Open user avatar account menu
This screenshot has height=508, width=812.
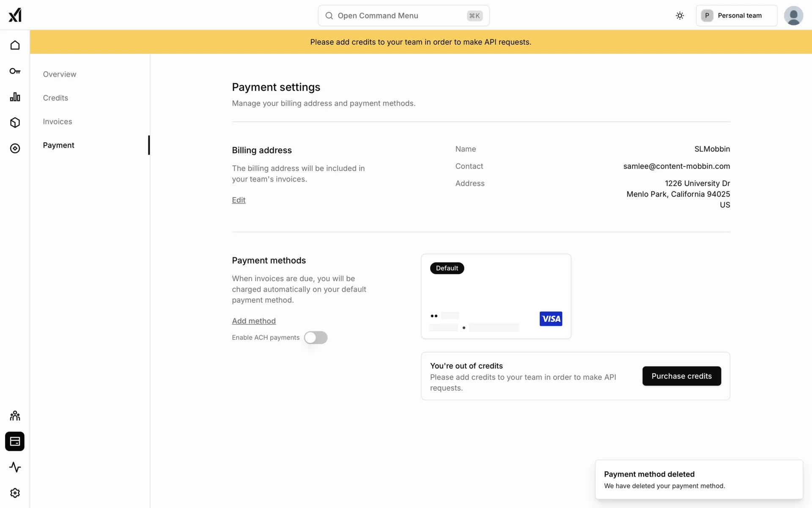point(793,16)
